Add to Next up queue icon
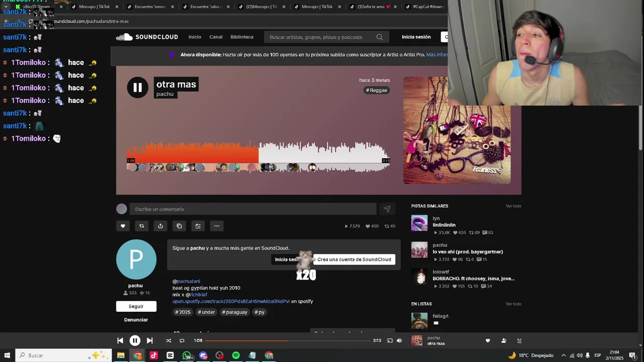 coord(198,226)
